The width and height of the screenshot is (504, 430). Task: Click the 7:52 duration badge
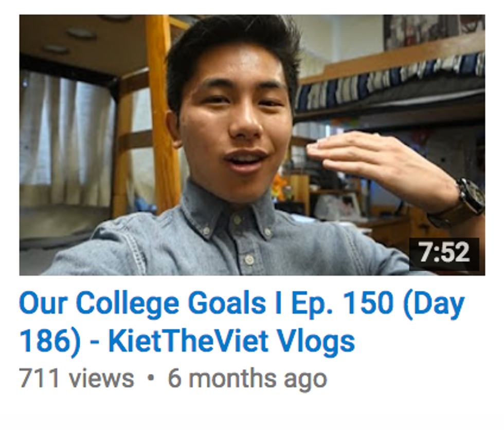(444, 252)
